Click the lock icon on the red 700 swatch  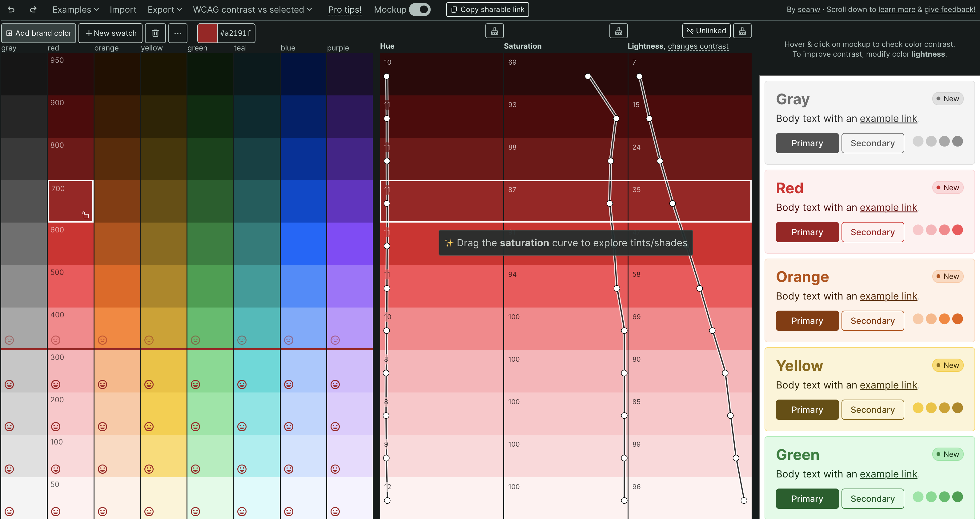coord(86,215)
